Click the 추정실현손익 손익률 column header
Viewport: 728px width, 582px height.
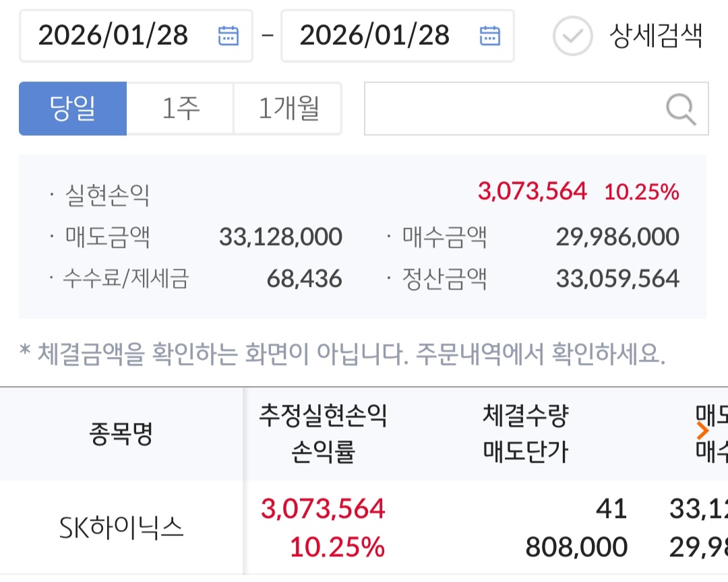tap(323, 434)
